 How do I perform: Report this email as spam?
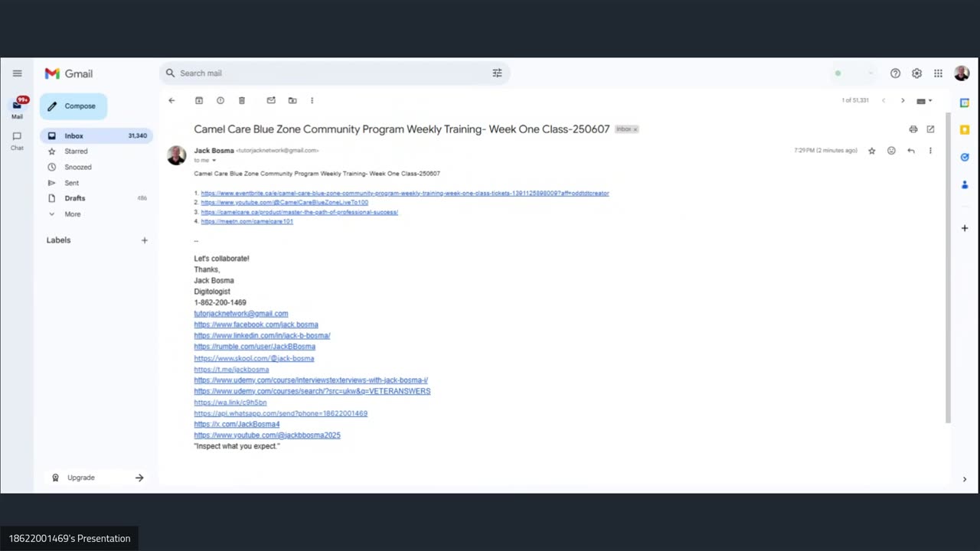click(220, 100)
